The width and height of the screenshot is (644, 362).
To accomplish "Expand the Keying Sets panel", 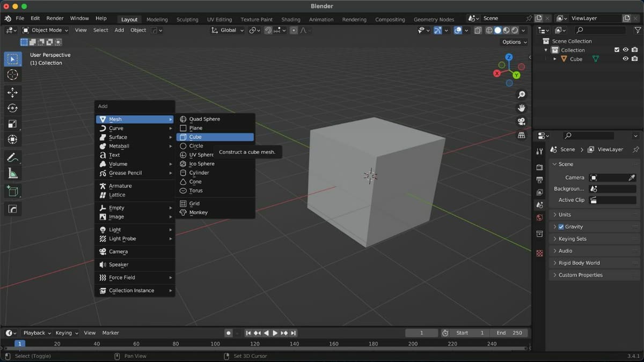I will (x=595, y=239).
